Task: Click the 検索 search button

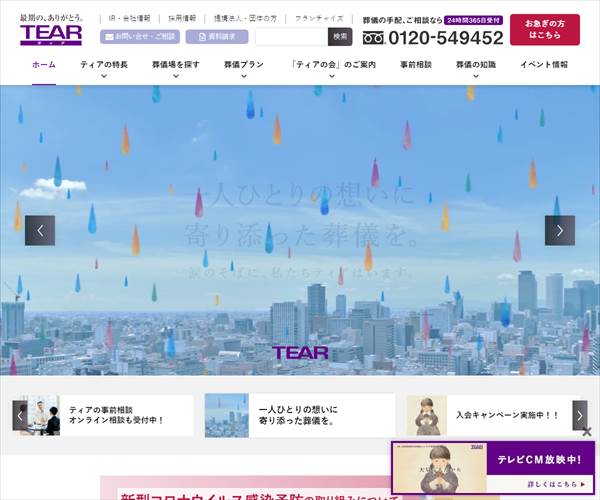Action: (340, 37)
